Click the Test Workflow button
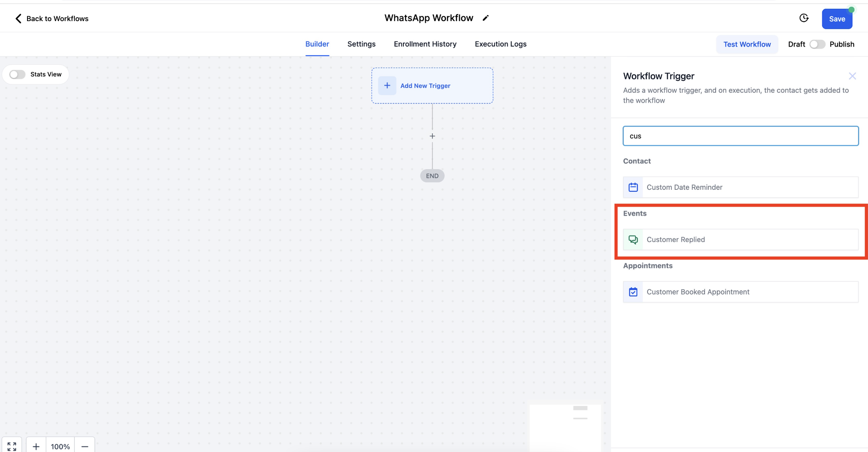Screen dimensions: 868x452 [x=747, y=44]
